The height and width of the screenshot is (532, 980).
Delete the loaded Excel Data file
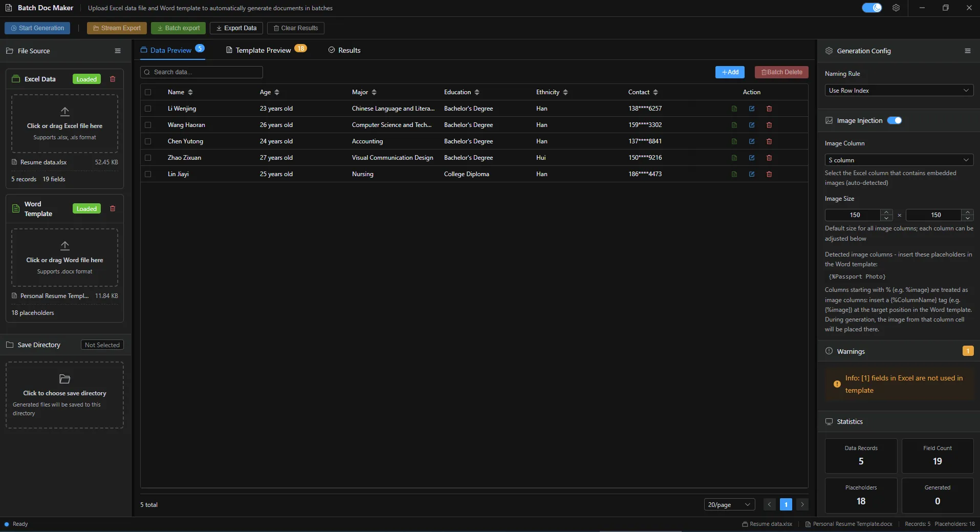tap(113, 79)
